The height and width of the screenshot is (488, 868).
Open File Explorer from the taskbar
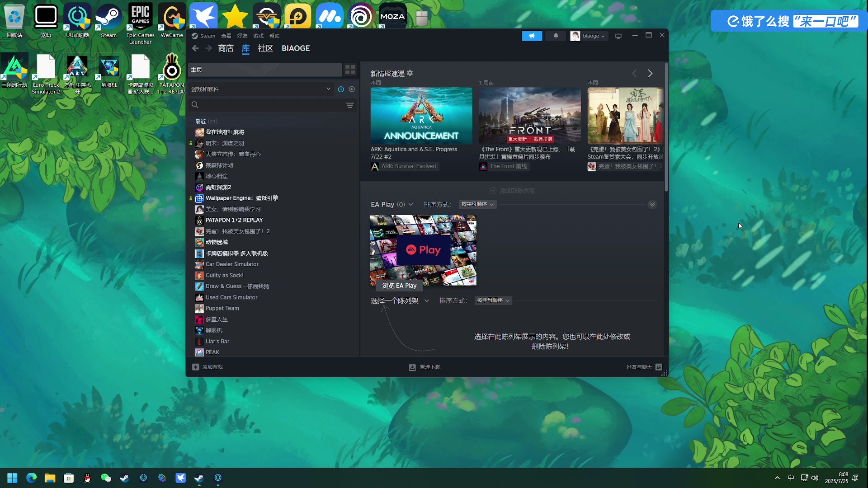[x=50, y=478]
